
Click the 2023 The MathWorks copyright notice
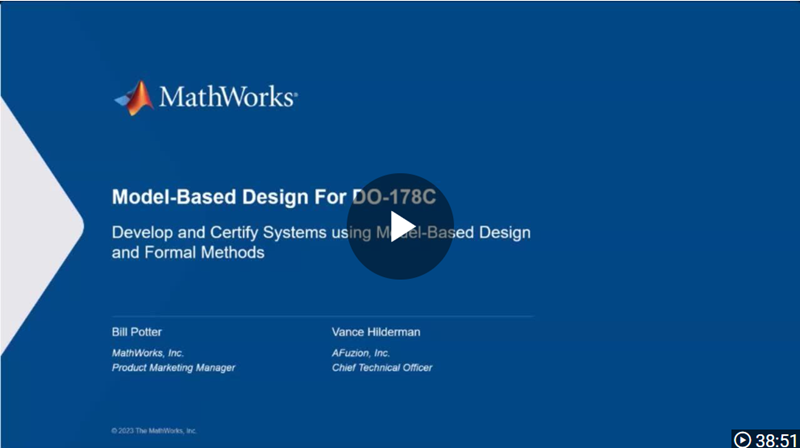154,430
